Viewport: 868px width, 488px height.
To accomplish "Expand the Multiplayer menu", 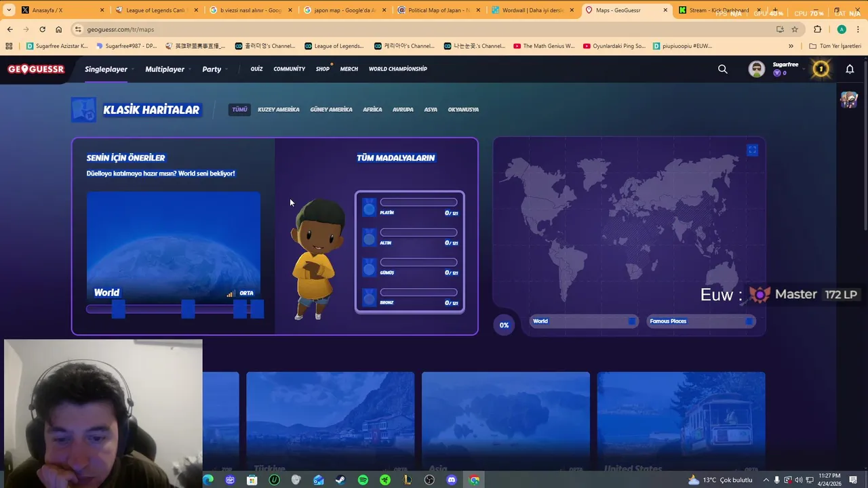I will click(x=165, y=69).
